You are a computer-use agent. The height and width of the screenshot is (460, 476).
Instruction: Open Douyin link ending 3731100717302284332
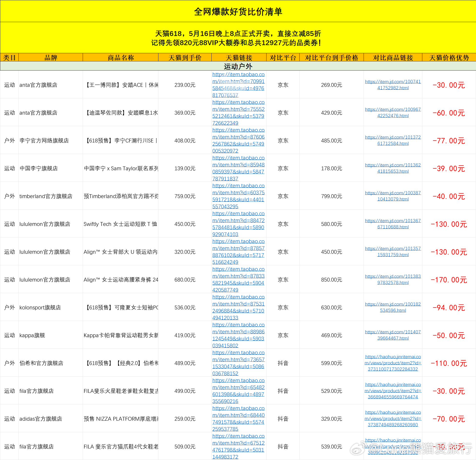point(393,363)
